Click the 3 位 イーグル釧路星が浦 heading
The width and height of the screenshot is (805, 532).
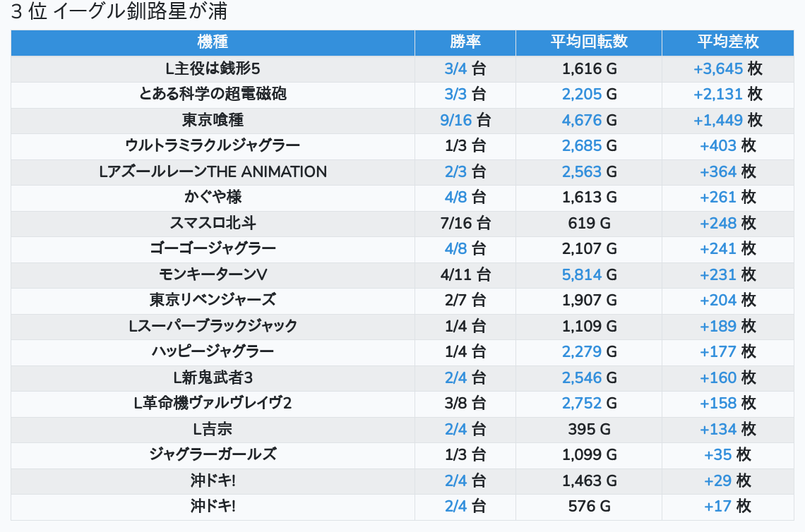click(x=119, y=12)
